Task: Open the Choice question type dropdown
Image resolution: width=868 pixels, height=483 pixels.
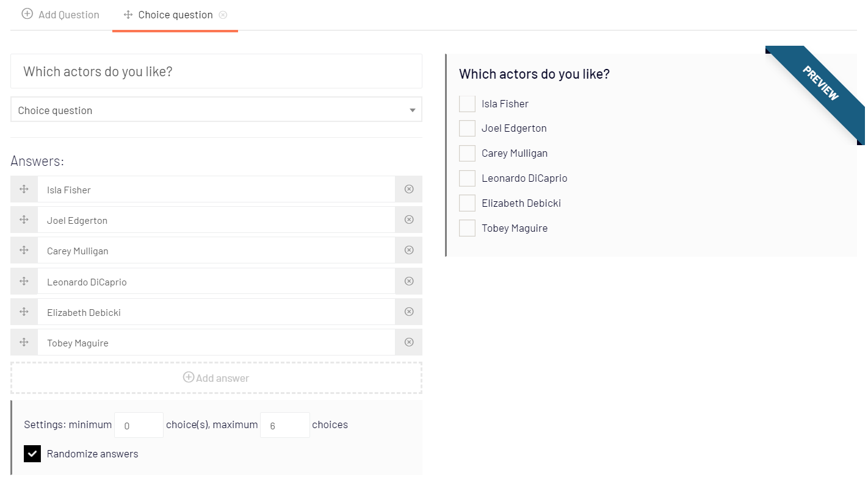Action: point(216,110)
